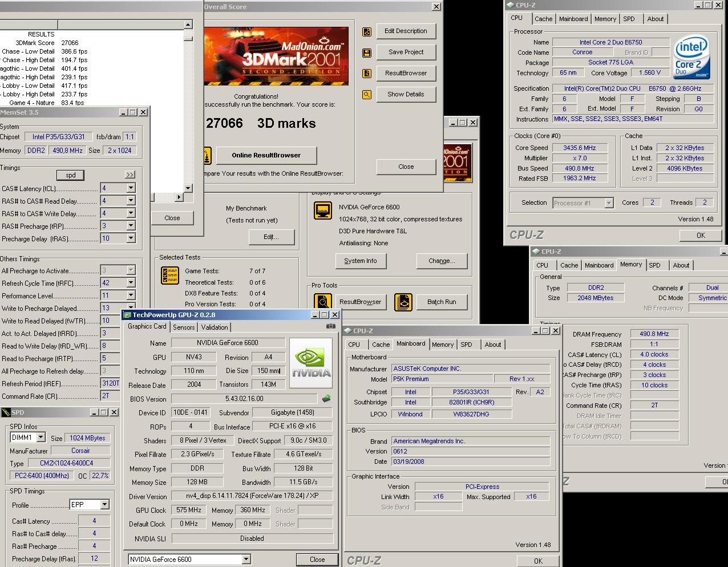This screenshot has height=567, width=728.
Task: Open the CAS# Latency (tCL) dropdown
Action: pos(131,188)
